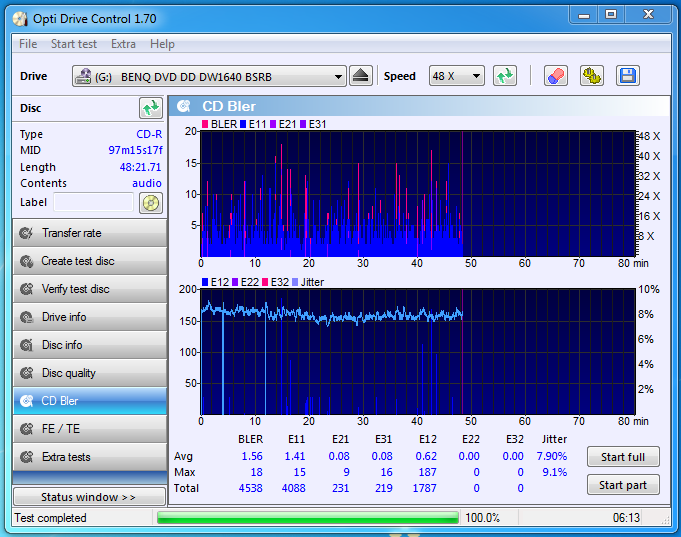681x537 pixels.
Task: Click the BLER pink legend swatch
Action: [205, 124]
